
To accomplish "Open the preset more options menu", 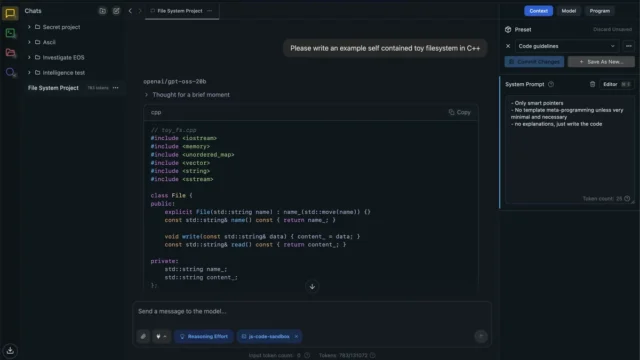I will [x=629, y=46].
